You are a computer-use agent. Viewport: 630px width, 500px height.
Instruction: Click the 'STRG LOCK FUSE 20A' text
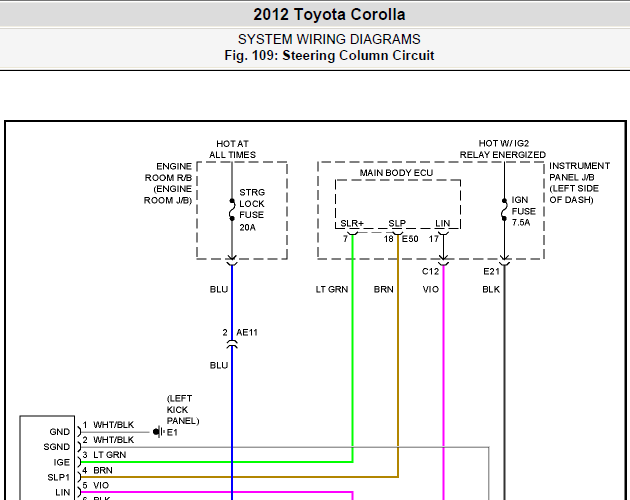[252, 209]
